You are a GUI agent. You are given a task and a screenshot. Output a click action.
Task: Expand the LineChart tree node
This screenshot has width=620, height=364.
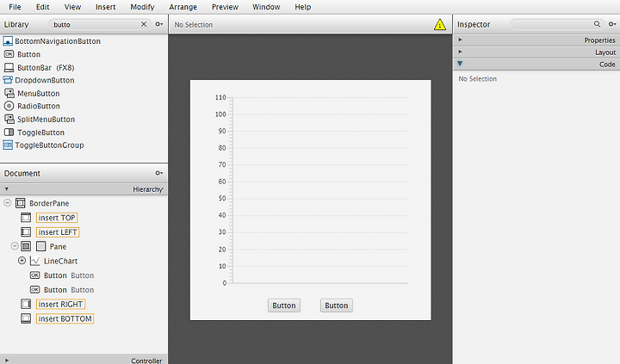click(22, 261)
